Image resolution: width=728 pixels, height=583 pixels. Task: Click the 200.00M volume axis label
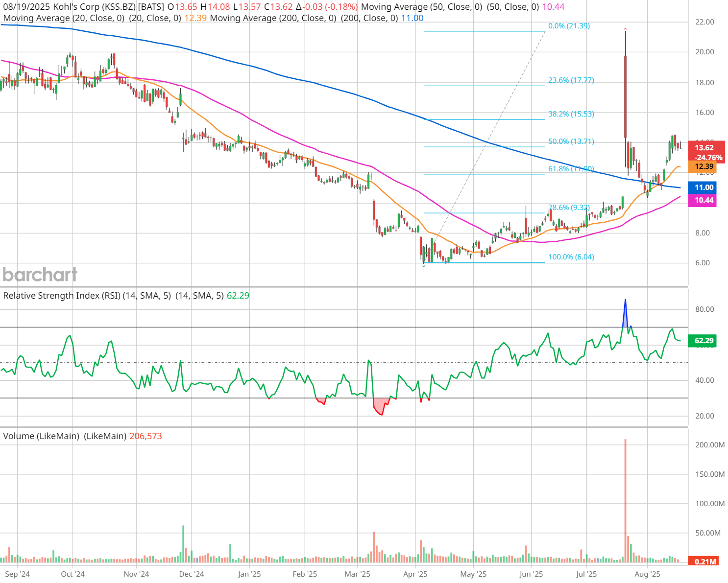[x=710, y=445]
